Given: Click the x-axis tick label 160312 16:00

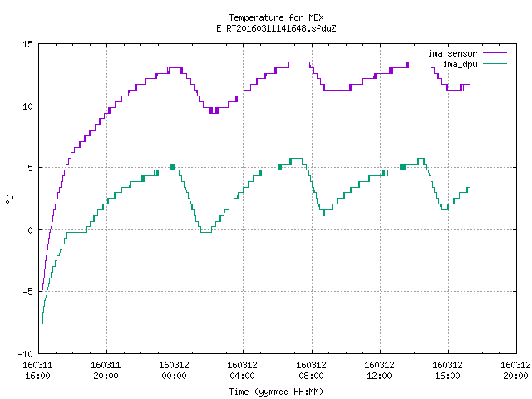Looking at the screenshot, I should pyautogui.click(x=447, y=370).
